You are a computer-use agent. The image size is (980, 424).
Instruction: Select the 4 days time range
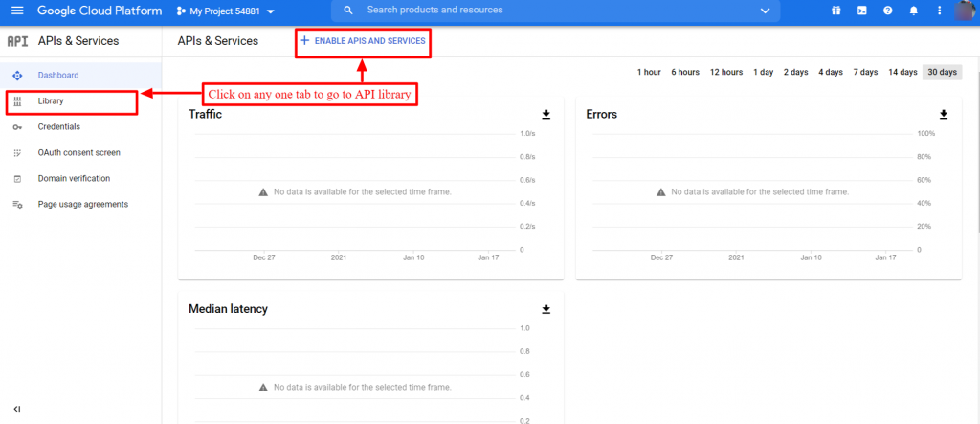point(831,73)
